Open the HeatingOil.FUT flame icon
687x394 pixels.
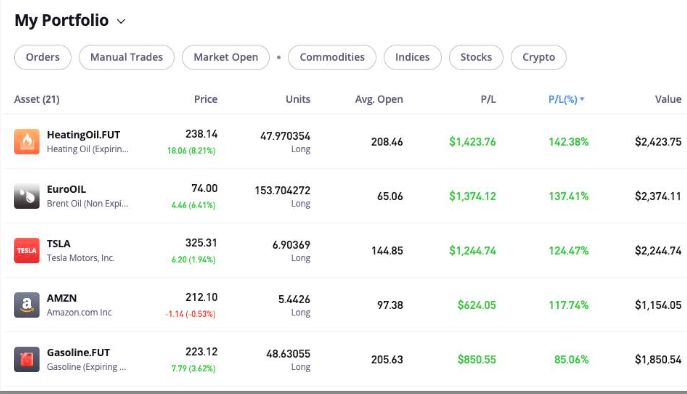pos(27,142)
